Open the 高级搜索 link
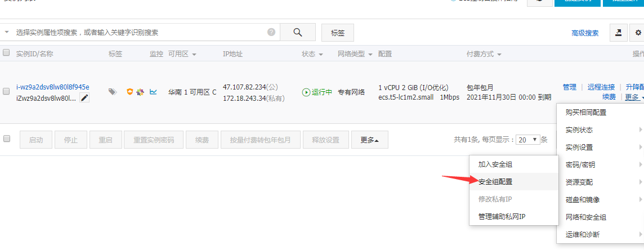This screenshot has height=250, width=644. pos(585,33)
